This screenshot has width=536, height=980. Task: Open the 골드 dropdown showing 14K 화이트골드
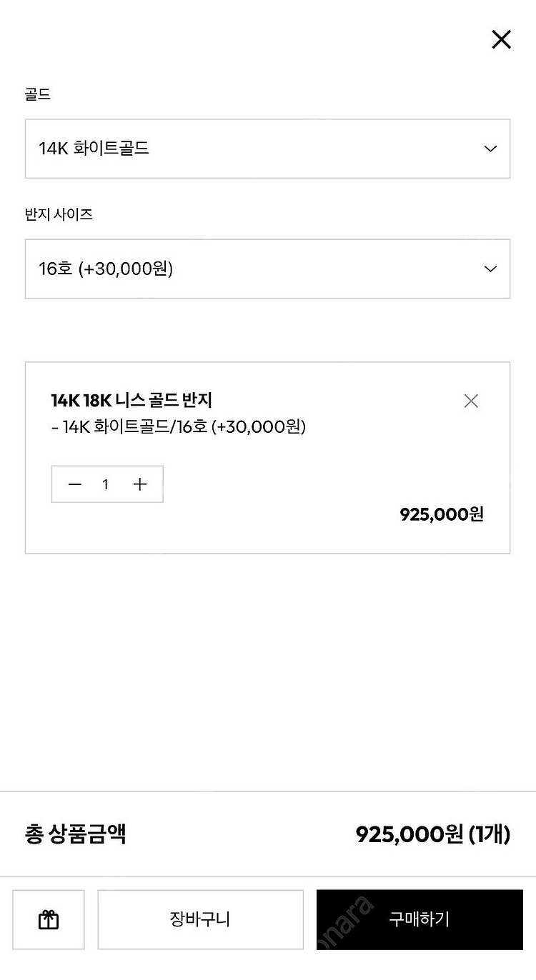pyautogui.click(x=267, y=149)
